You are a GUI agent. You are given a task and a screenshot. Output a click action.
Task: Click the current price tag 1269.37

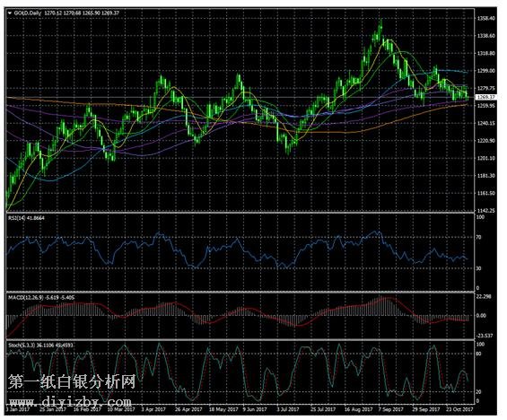485,97
